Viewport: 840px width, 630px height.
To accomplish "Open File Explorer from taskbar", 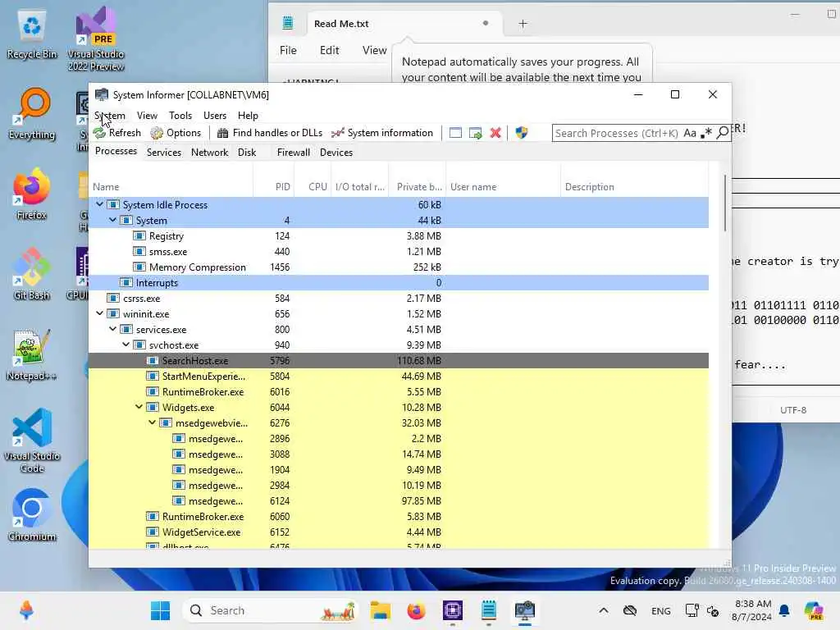I will click(381, 610).
